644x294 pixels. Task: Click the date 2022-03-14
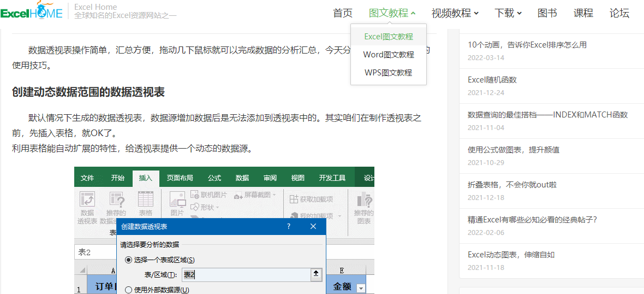click(x=486, y=57)
